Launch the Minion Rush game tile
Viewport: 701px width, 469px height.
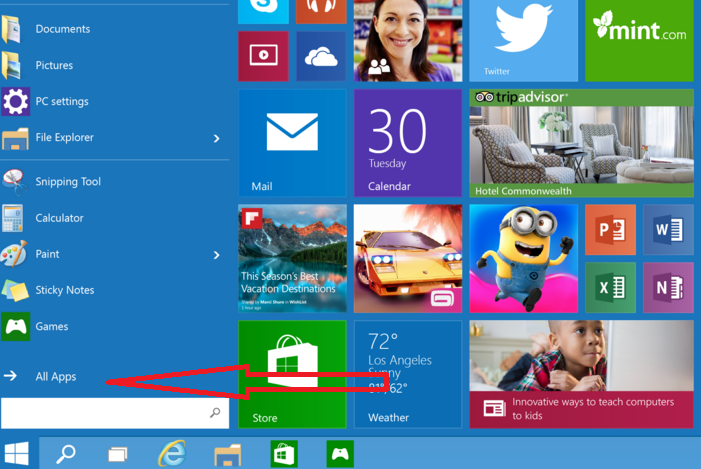[524, 258]
